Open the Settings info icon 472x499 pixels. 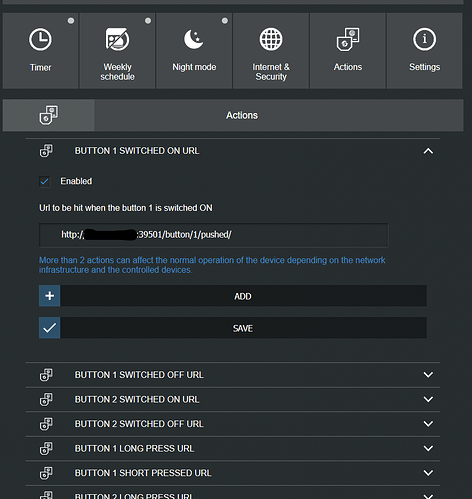tap(424, 39)
